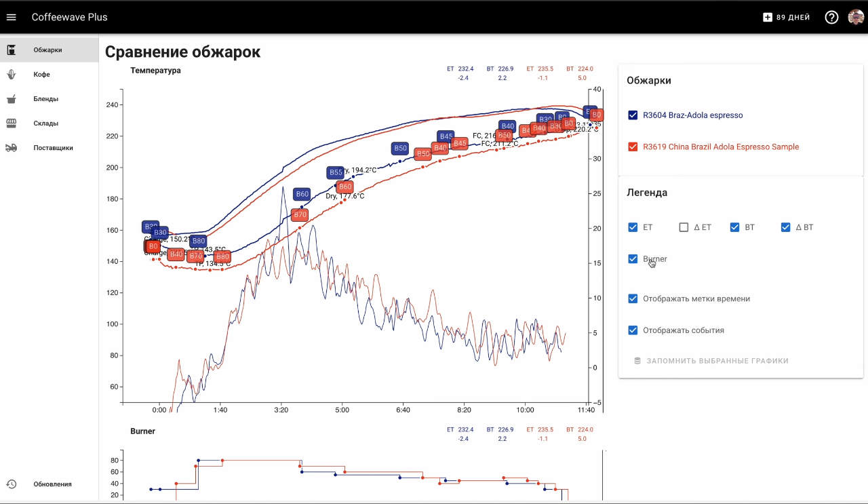Image resolution: width=868 pixels, height=504 pixels.
Task: Toggle Отображать события checkbox
Action: pyautogui.click(x=633, y=330)
